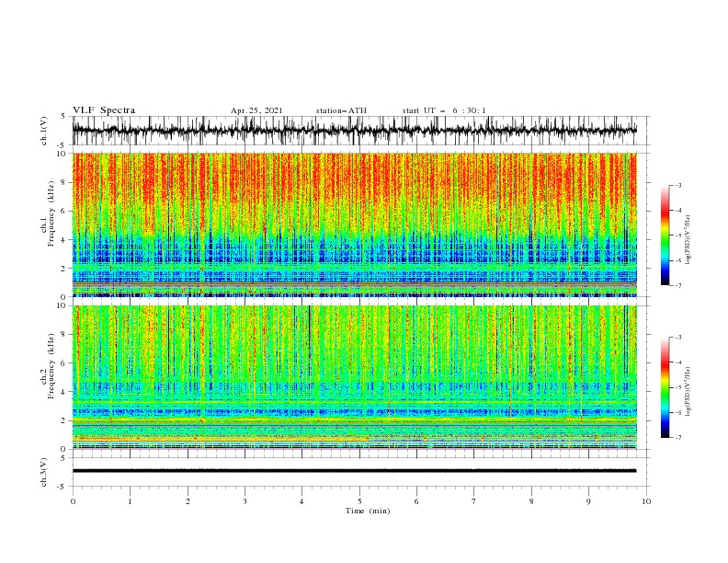The width and height of the screenshot is (728, 563).
Task: Click ch.2 color bar log(PSD) label
Action: (688, 391)
